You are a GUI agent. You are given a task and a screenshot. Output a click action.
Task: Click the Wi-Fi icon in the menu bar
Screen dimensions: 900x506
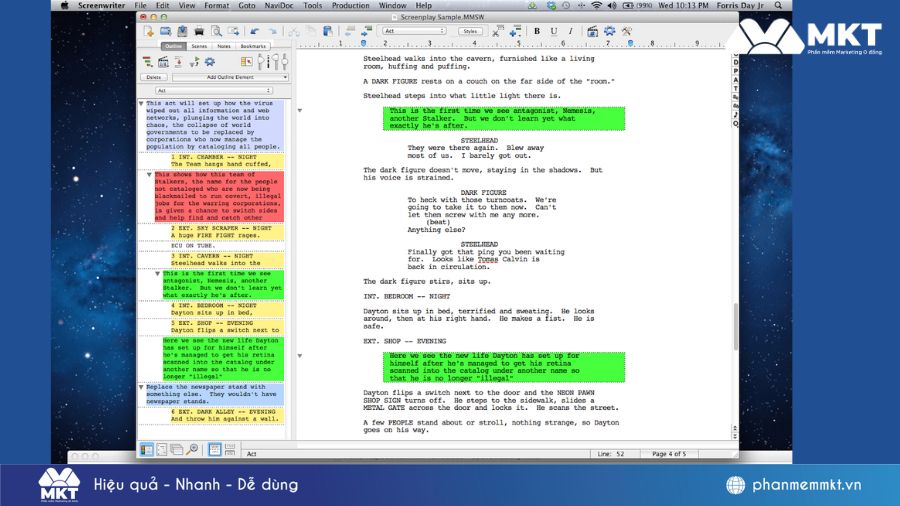pos(596,5)
